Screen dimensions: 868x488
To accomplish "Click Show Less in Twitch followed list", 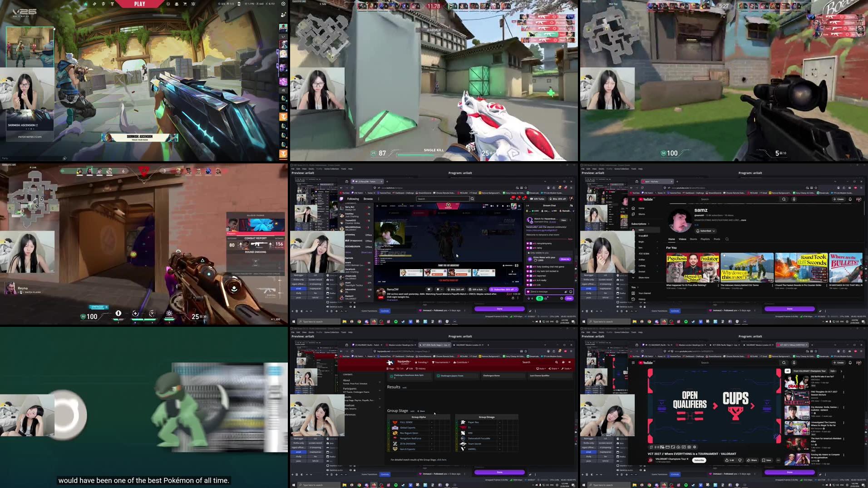I will 366,252.
